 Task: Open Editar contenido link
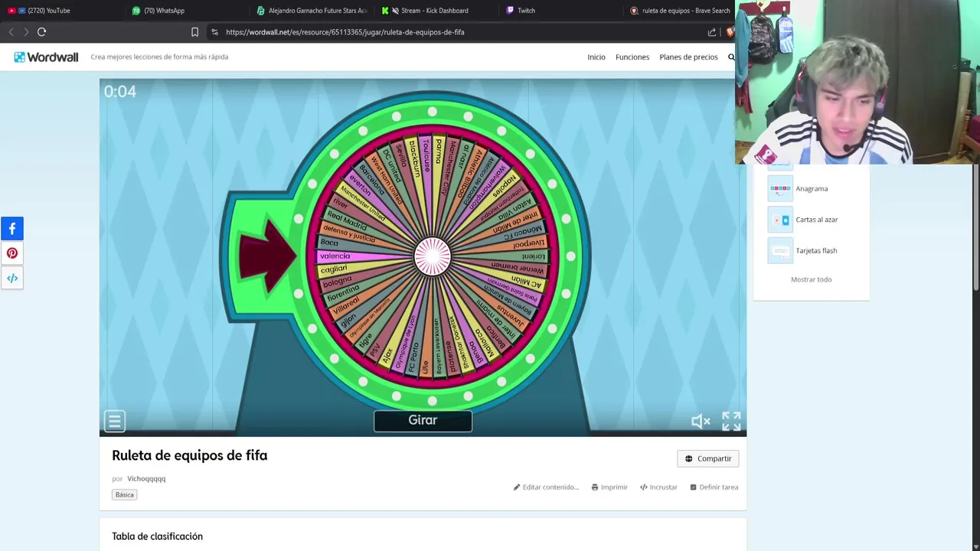tap(546, 487)
